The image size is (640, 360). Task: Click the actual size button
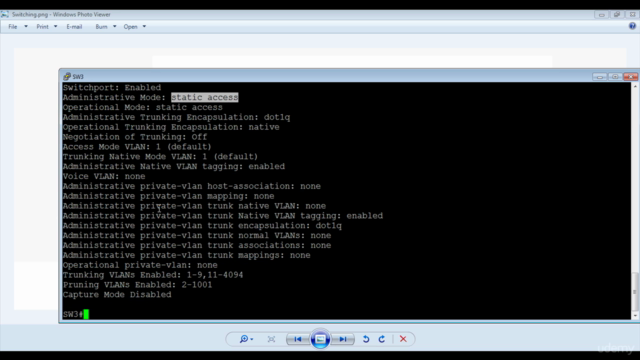(271, 339)
